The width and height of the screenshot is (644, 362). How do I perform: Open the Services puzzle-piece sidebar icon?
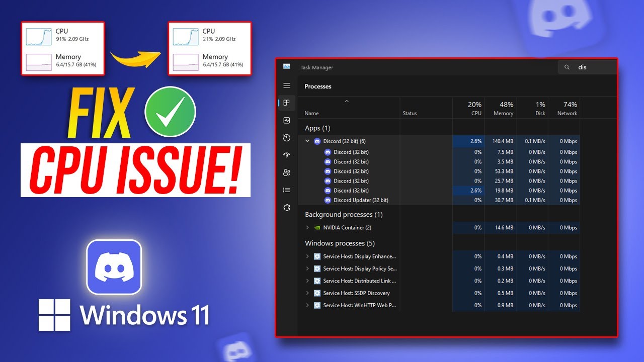pos(287,208)
